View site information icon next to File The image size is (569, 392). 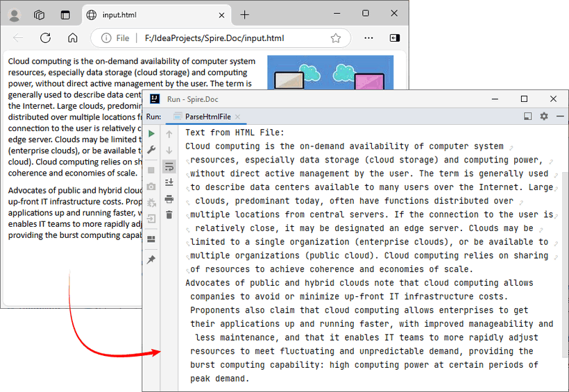click(106, 37)
